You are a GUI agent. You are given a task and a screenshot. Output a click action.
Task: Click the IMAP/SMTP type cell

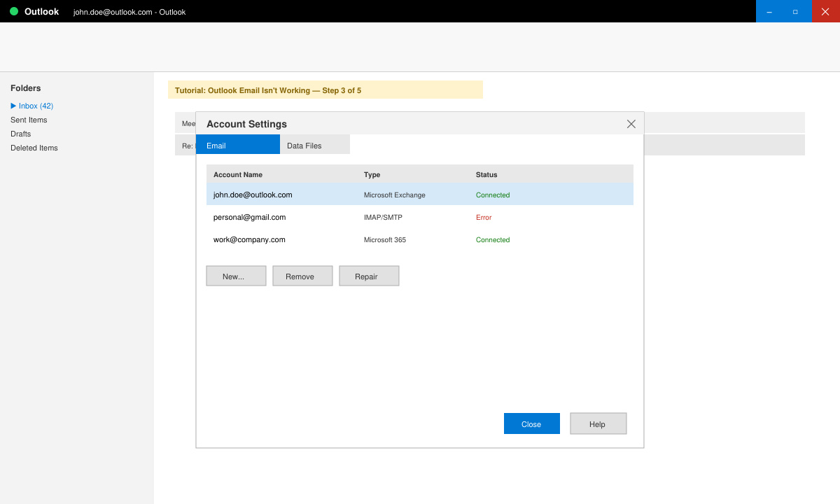[383, 217]
